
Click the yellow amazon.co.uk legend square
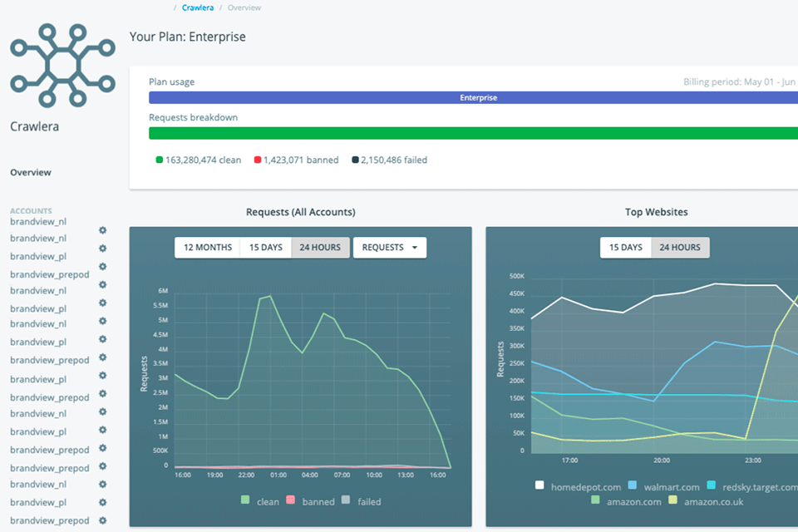[x=672, y=500]
